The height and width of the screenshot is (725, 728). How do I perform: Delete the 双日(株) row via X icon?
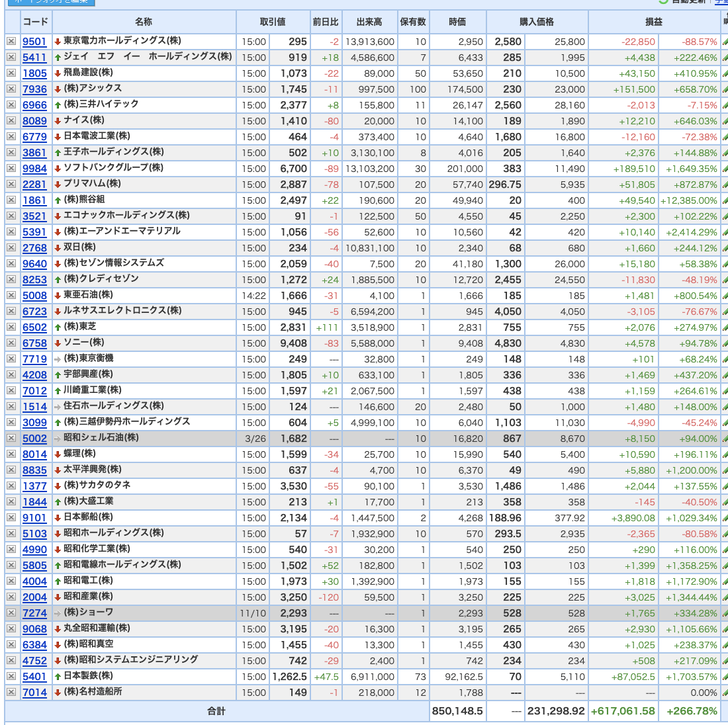[11, 248]
